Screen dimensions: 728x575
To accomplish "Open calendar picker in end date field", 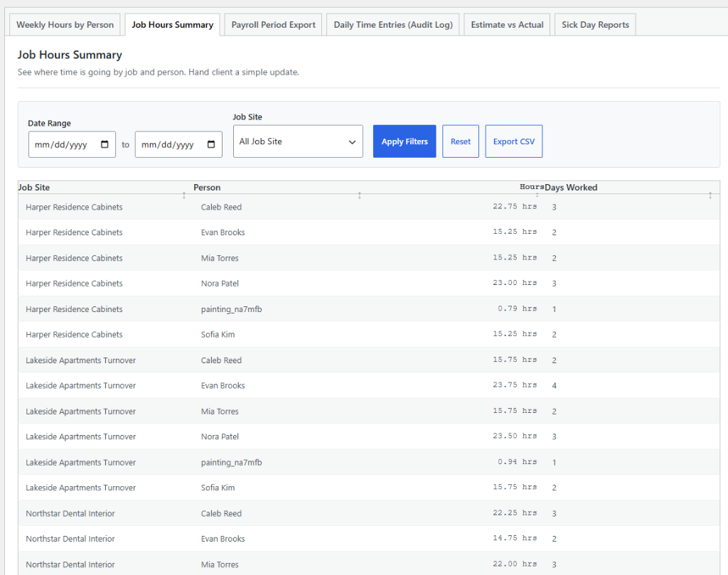I will (211, 144).
